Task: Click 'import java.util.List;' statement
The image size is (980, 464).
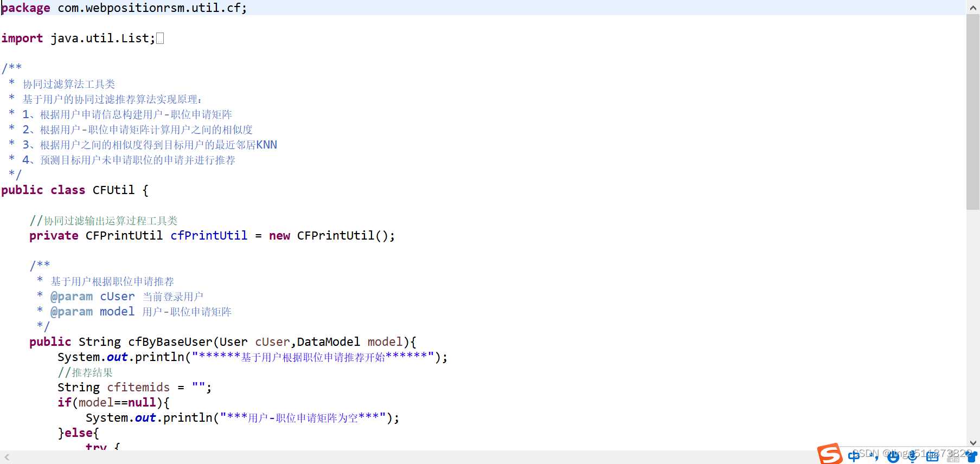Action: 78,38
